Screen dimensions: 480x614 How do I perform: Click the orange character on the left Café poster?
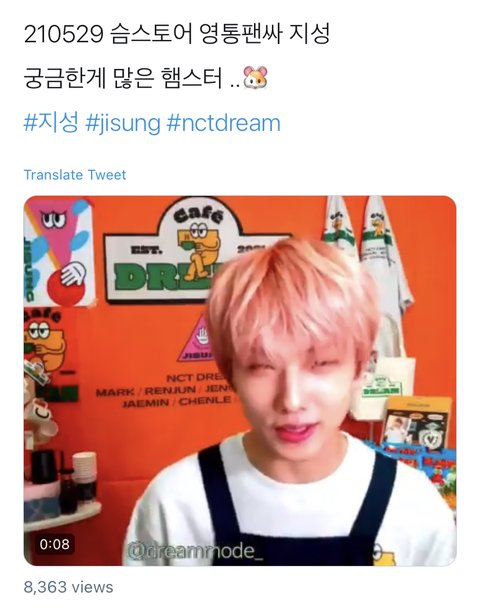(46, 347)
